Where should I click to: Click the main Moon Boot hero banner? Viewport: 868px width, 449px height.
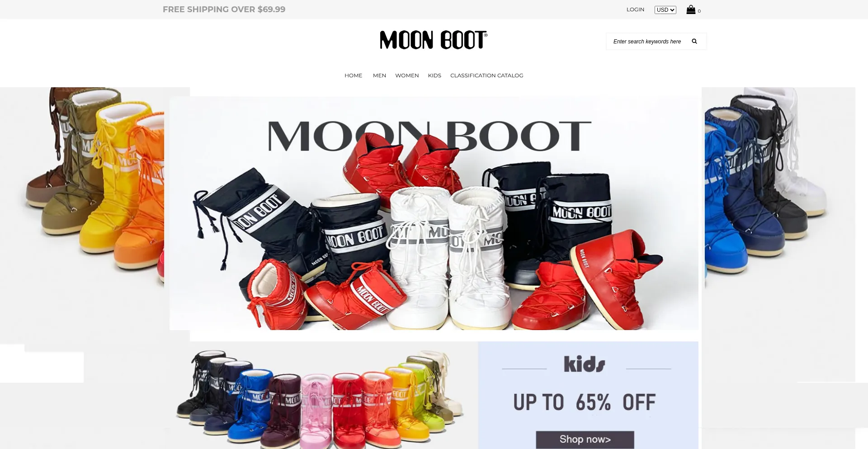click(434, 213)
